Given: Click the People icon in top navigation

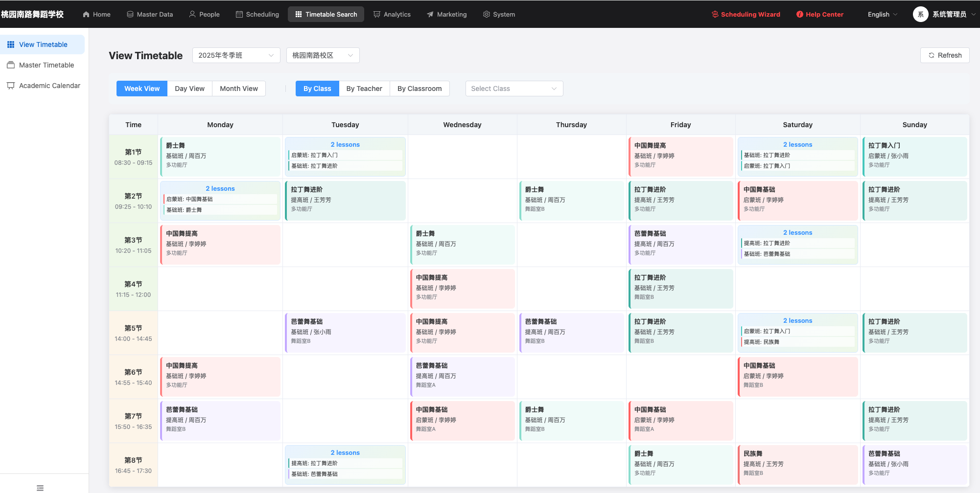Looking at the screenshot, I should click(x=192, y=14).
